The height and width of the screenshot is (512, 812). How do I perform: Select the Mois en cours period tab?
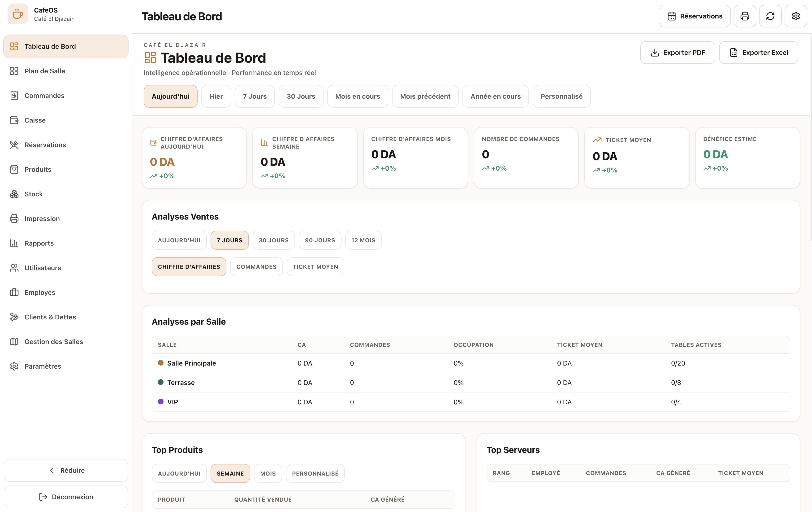[x=358, y=96]
